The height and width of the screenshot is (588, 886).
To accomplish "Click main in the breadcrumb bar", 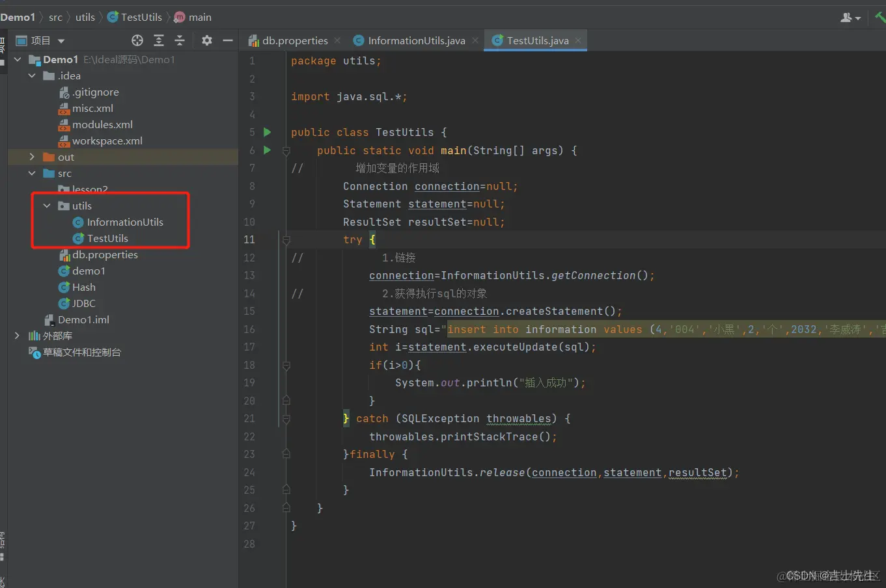I will [193, 18].
